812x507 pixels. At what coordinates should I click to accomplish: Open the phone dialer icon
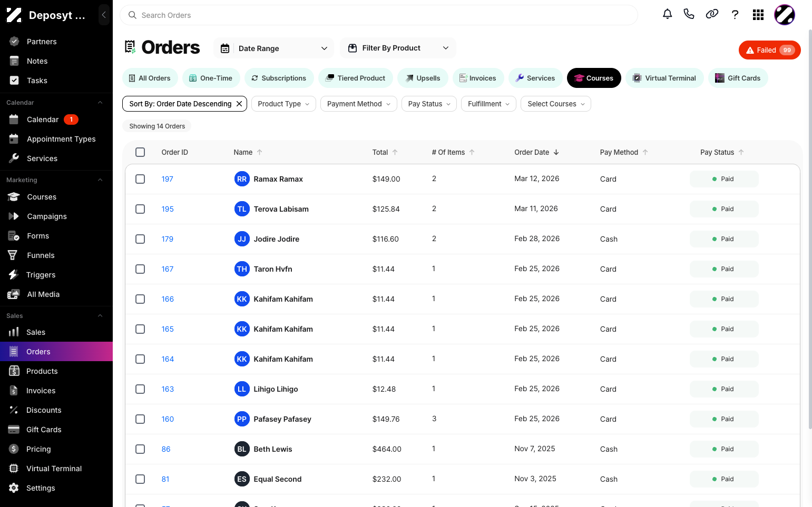(689, 14)
